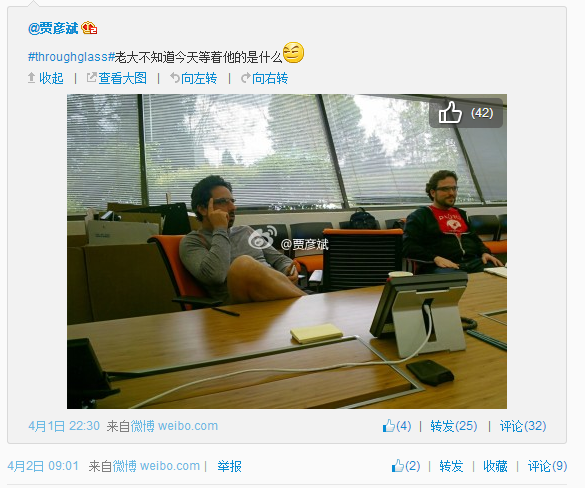The width and height of the screenshot is (585, 488).
Task: Save the post with 收藏
Action: point(495,466)
